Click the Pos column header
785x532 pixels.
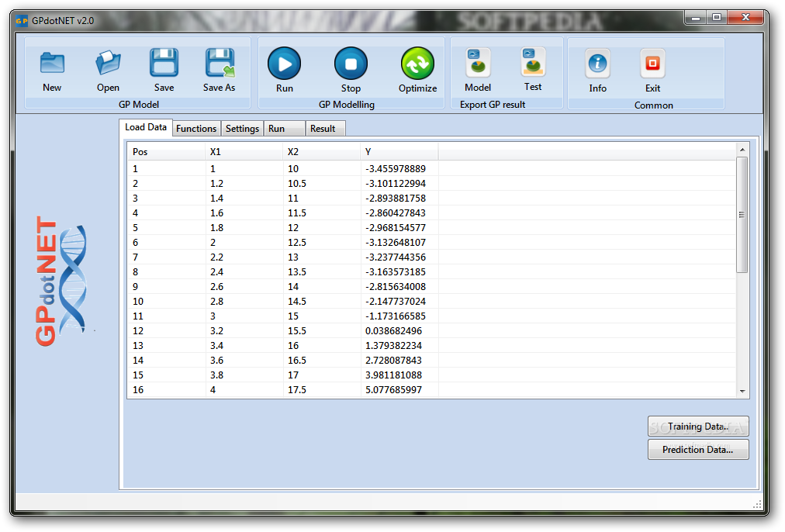(x=166, y=152)
